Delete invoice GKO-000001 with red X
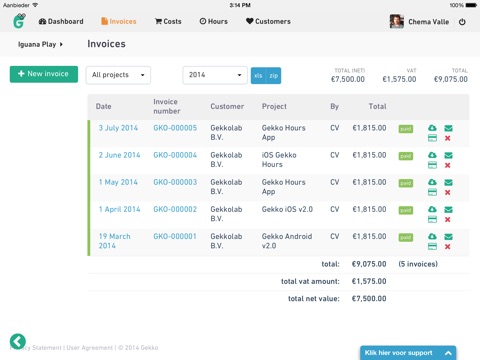This screenshot has width=480, height=360. click(448, 247)
